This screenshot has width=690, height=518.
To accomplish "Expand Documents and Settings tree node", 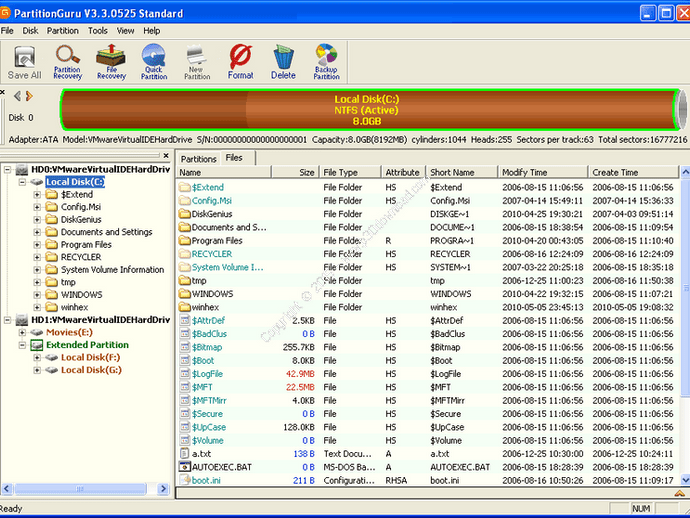I will coord(37,232).
